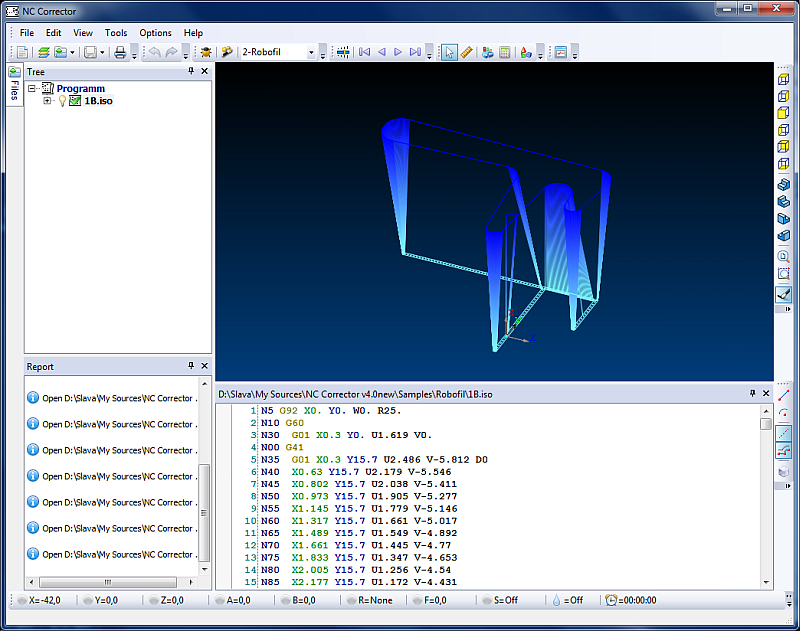The height and width of the screenshot is (631, 800).
Task: Click the linear interpolation line icon
Action: click(784, 397)
